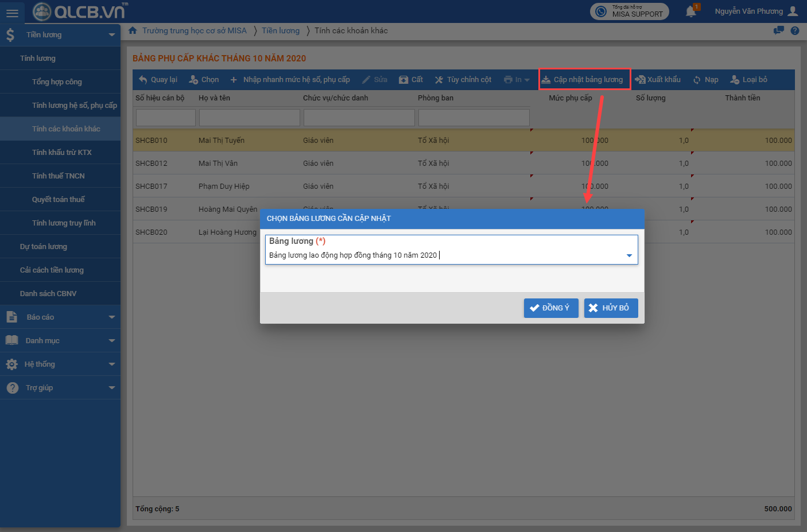The height and width of the screenshot is (532, 807).
Task: Open the hamburger menu icon
Action: point(12,13)
